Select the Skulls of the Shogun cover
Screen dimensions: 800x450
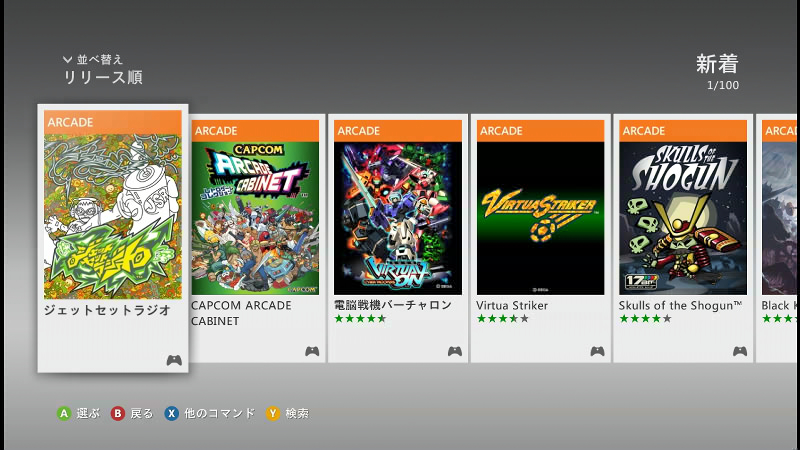683,218
